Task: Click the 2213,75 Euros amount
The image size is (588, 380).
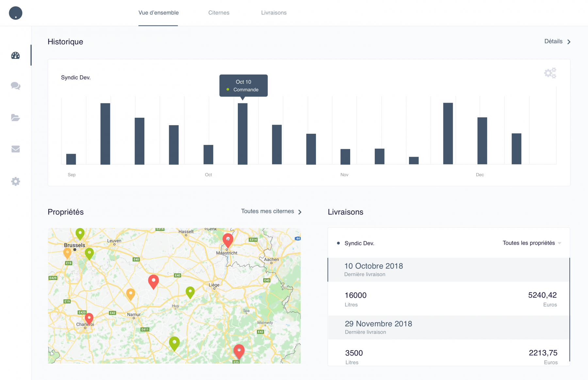Action: [543, 353]
